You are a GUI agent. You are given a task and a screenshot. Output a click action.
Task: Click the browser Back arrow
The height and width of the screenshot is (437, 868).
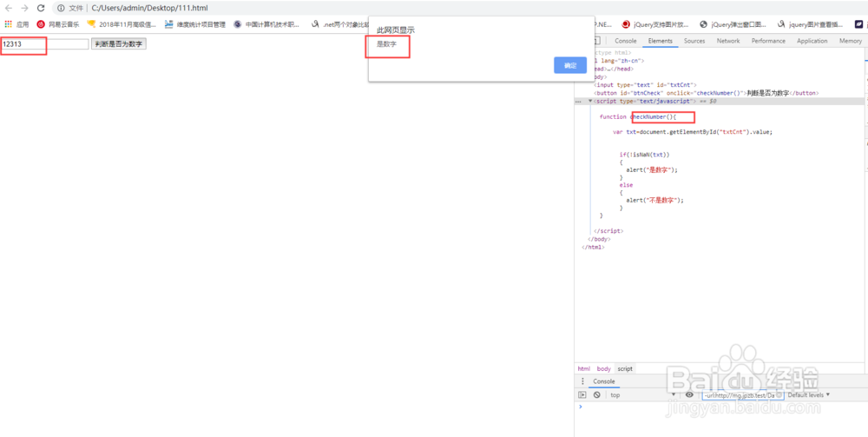[9, 9]
